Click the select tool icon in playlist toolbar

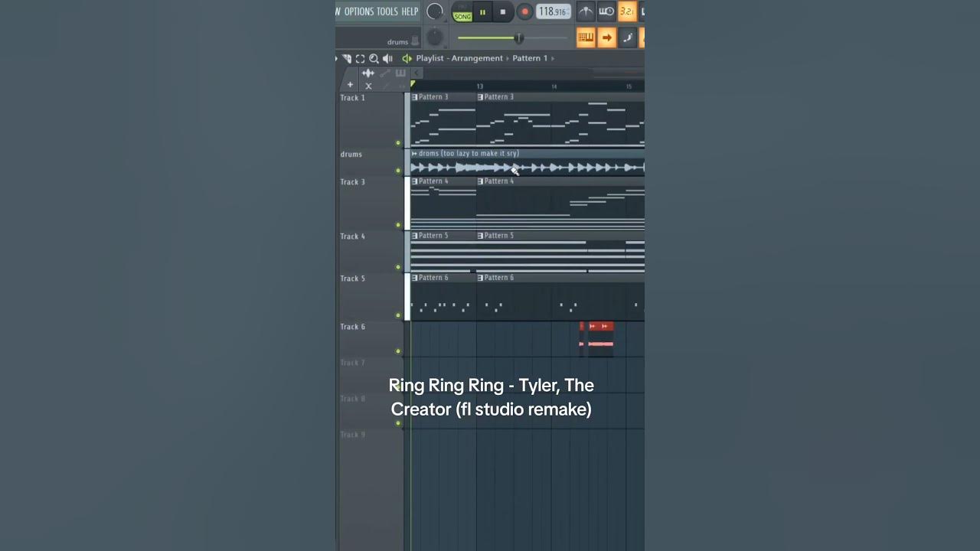click(x=360, y=59)
